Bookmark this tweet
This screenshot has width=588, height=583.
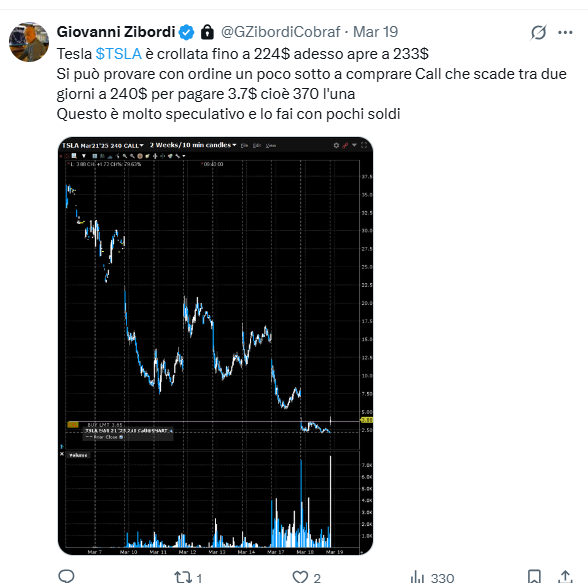[534, 577]
